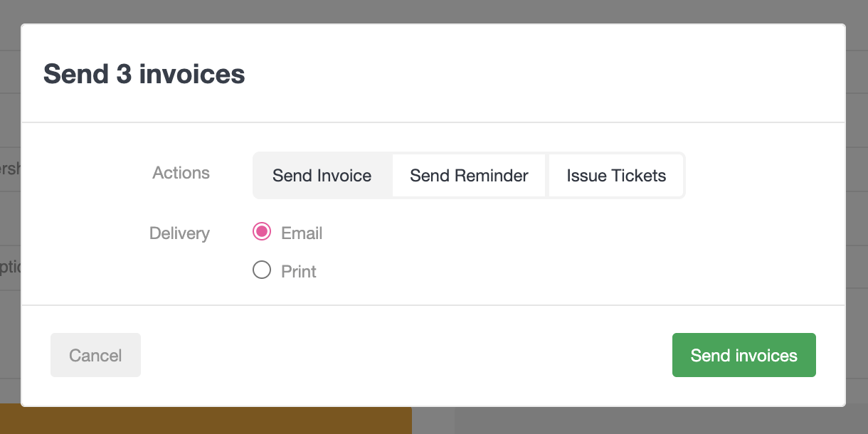
Task: Switch to the Send Reminder action
Action: point(469,176)
